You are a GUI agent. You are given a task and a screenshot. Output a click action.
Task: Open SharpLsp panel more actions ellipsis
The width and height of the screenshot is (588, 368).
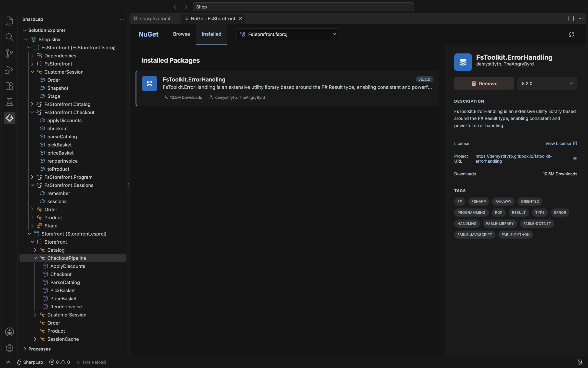coord(122,19)
